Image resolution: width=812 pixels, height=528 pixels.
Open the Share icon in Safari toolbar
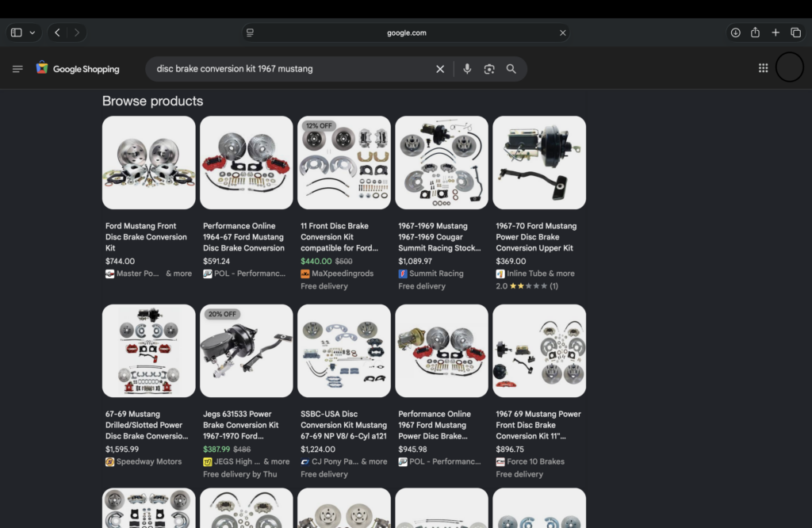(x=755, y=33)
